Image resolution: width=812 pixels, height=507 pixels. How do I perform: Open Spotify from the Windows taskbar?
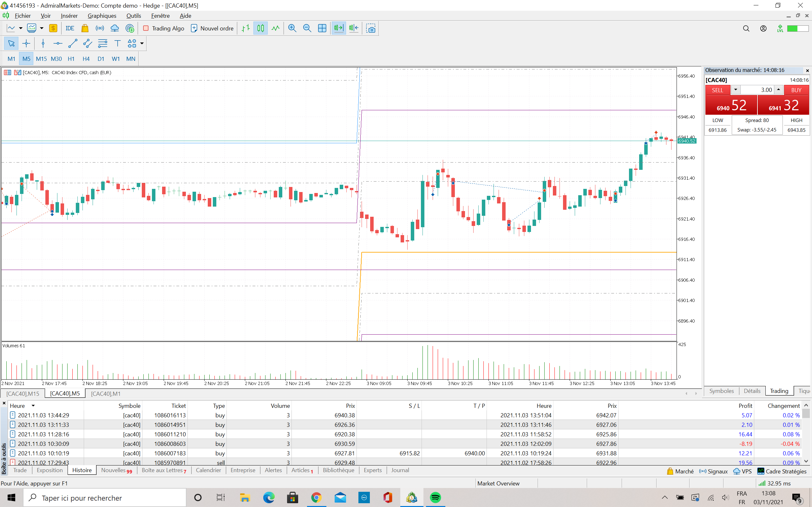click(x=435, y=497)
